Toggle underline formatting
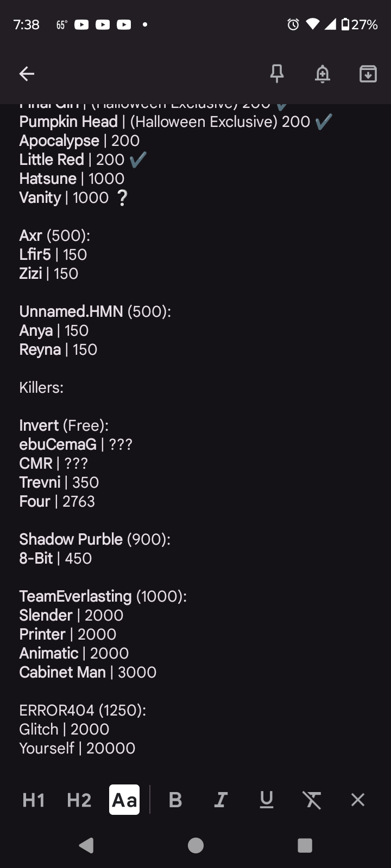Screen dimensions: 391x868 tap(267, 800)
